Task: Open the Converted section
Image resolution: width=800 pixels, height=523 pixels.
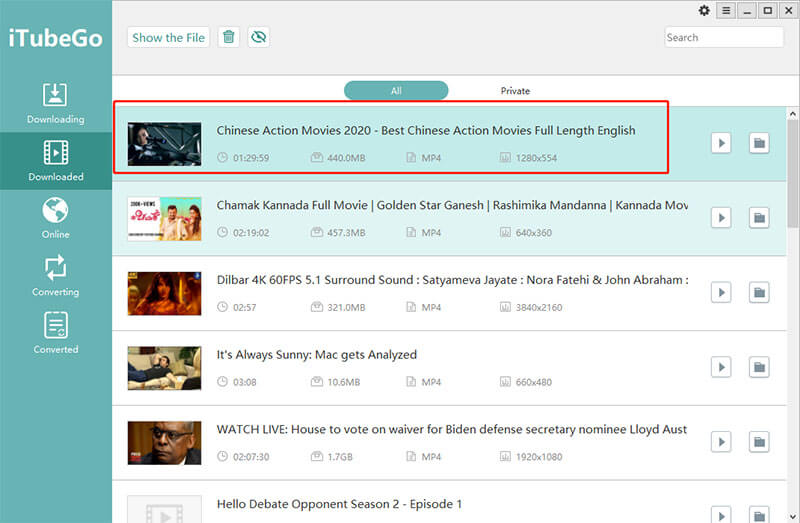Action: point(55,333)
